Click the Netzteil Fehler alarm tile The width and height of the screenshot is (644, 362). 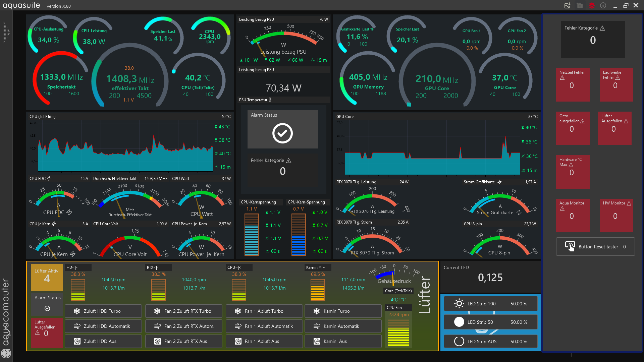(x=572, y=84)
